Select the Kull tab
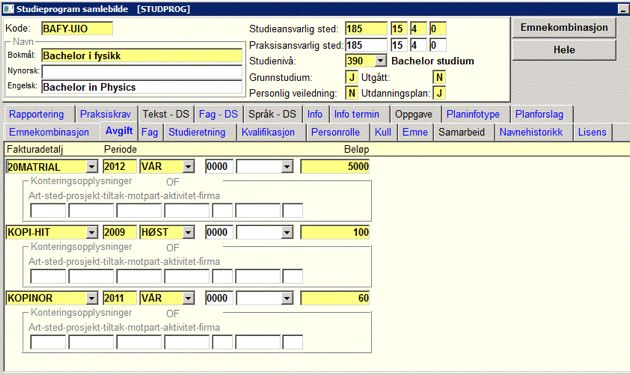 383,132
